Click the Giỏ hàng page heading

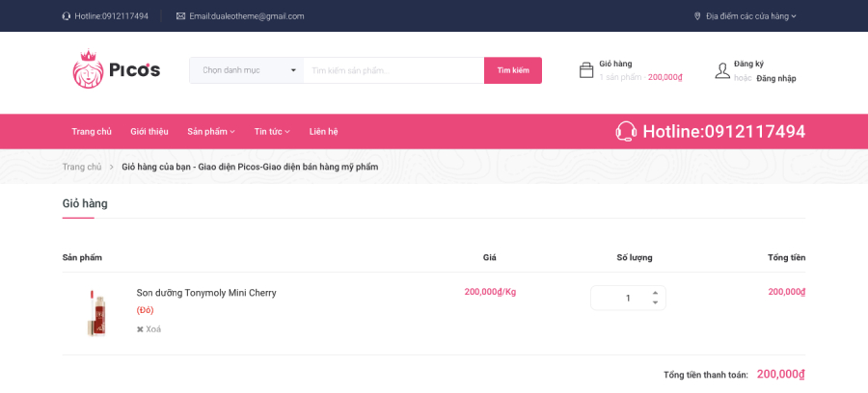coord(85,203)
